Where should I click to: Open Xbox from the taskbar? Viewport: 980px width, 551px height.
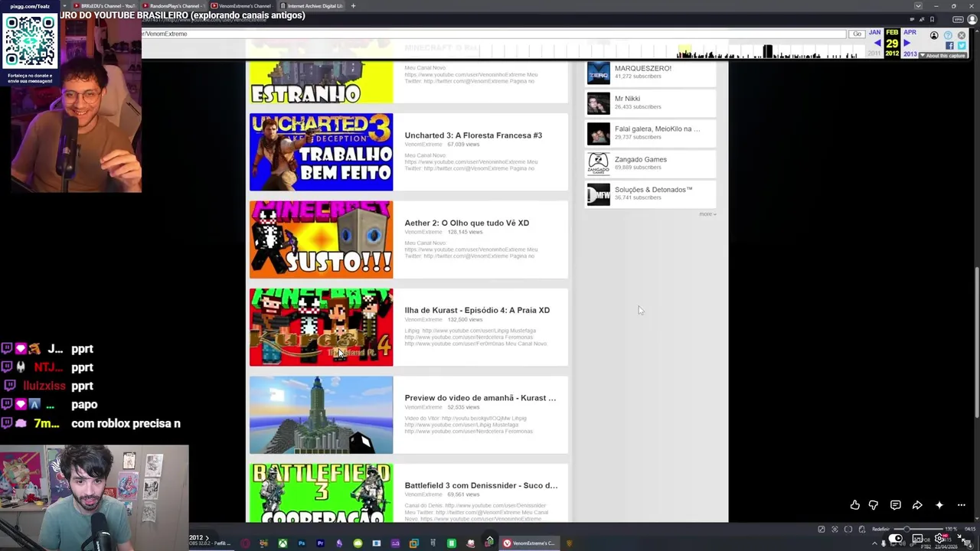pos(283,543)
